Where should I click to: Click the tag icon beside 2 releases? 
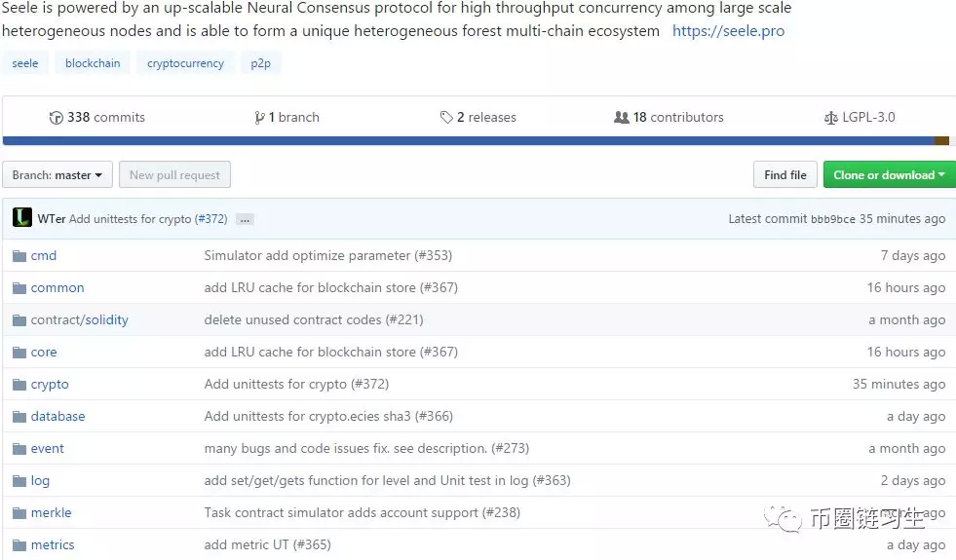(446, 118)
